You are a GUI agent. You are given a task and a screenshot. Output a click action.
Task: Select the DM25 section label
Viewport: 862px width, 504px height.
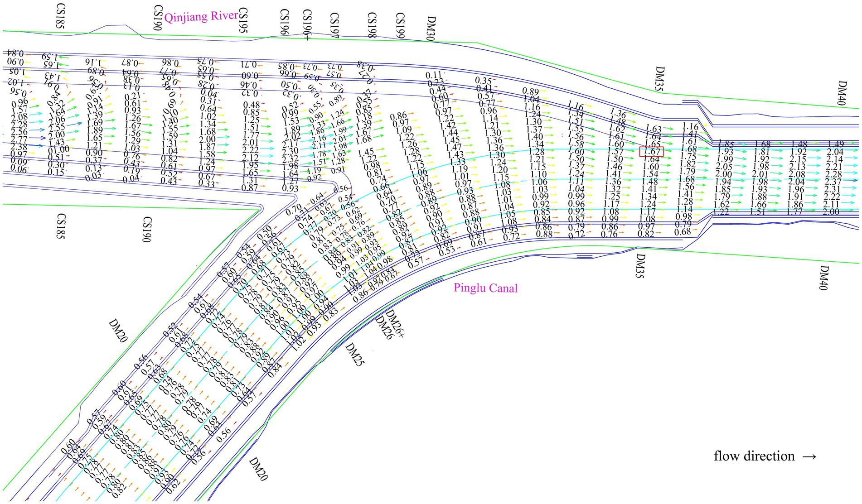click(355, 355)
